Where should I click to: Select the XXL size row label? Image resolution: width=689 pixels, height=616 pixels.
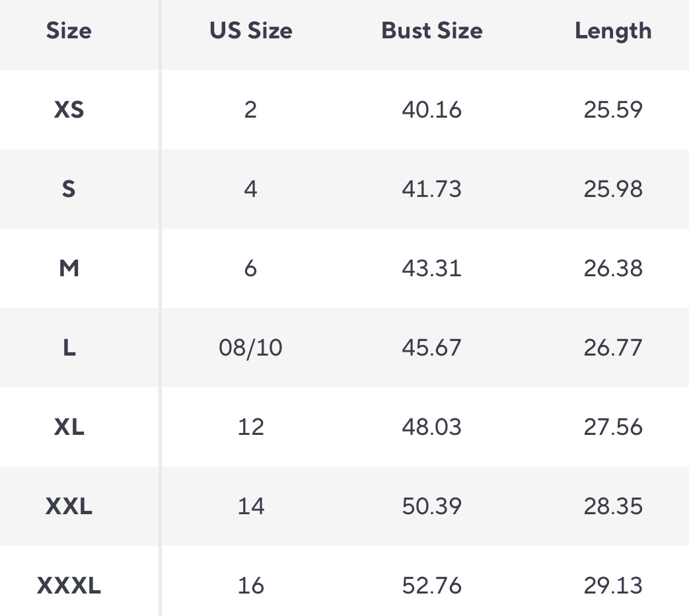coord(69,506)
